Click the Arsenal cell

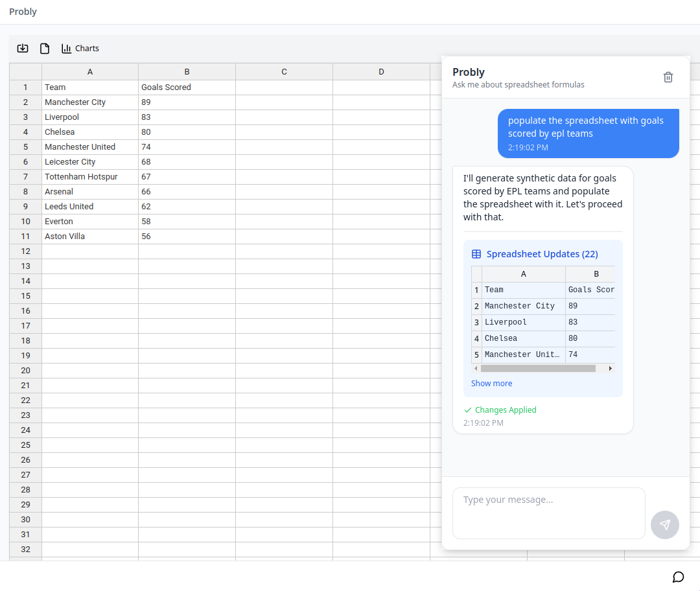90,192
